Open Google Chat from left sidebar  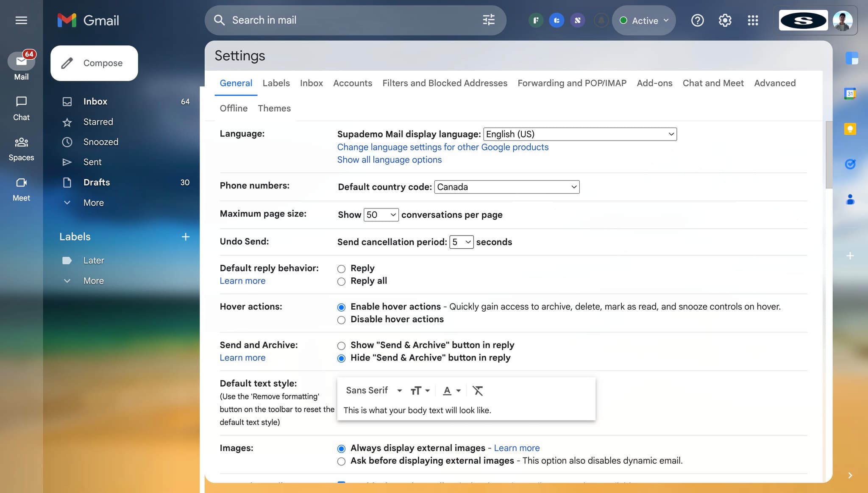click(21, 107)
